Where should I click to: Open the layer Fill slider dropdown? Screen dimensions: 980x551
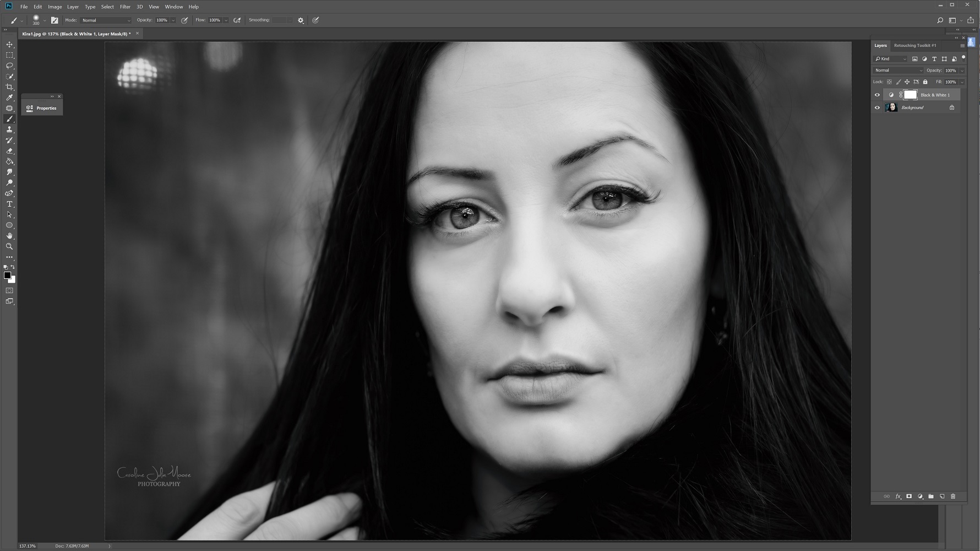(x=962, y=82)
